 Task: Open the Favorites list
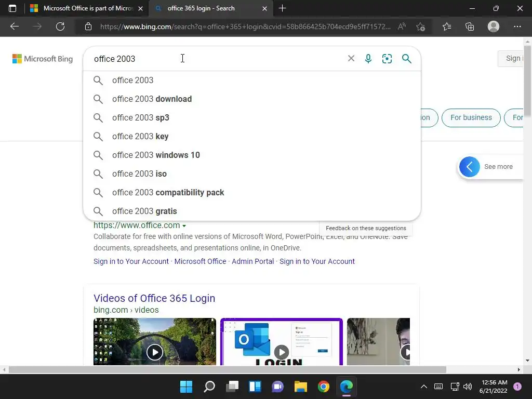pos(447,26)
